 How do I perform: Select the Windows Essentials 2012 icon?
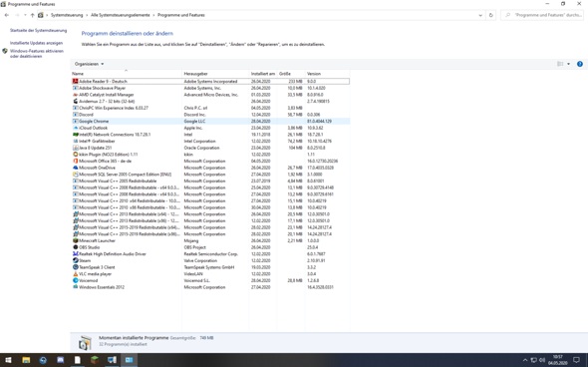pyautogui.click(x=75, y=287)
